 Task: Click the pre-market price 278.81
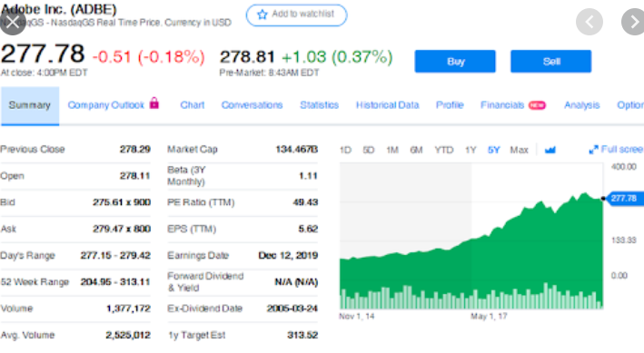point(247,56)
